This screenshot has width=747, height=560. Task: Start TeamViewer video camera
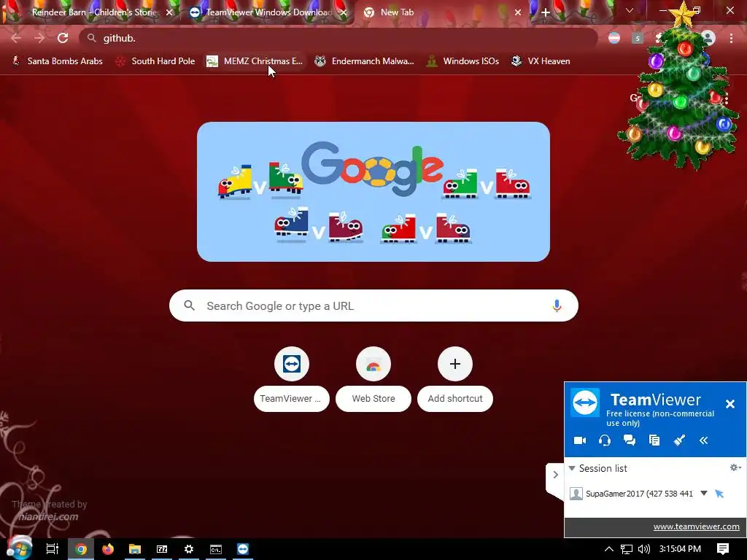point(580,440)
